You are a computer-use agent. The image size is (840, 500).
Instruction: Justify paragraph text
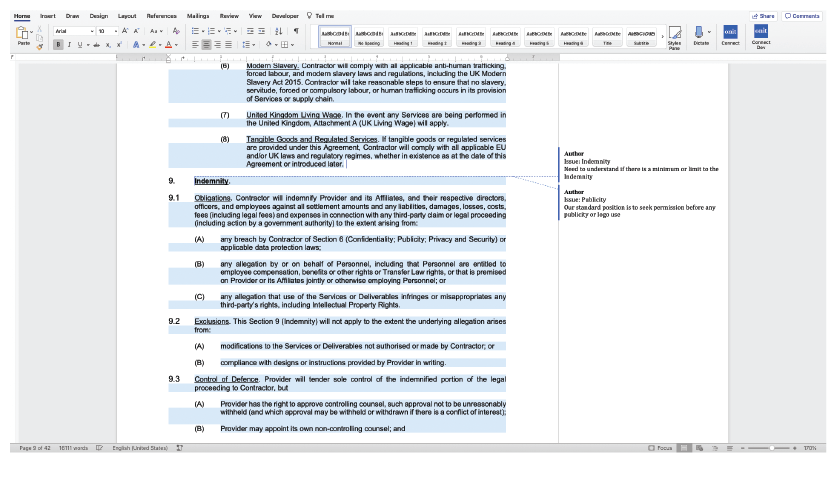[x=229, y=45]
